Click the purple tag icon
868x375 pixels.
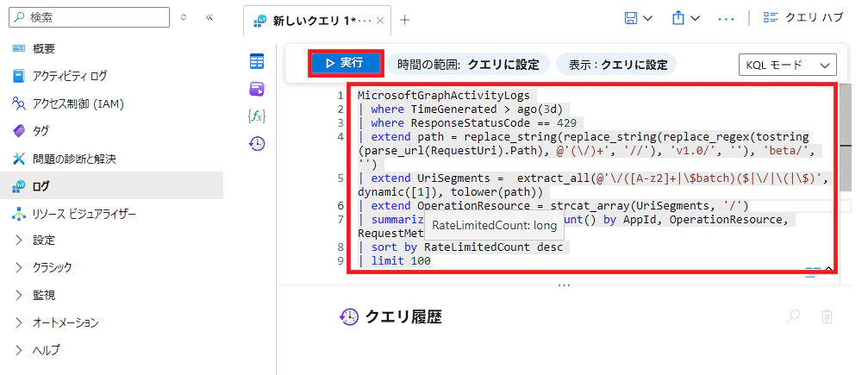tap(19, 131)
